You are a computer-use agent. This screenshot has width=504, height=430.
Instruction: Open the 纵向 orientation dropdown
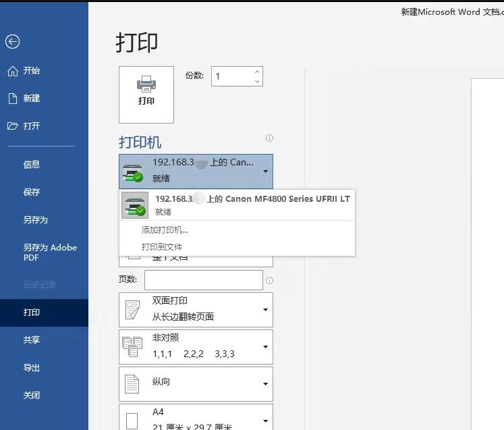196,384
